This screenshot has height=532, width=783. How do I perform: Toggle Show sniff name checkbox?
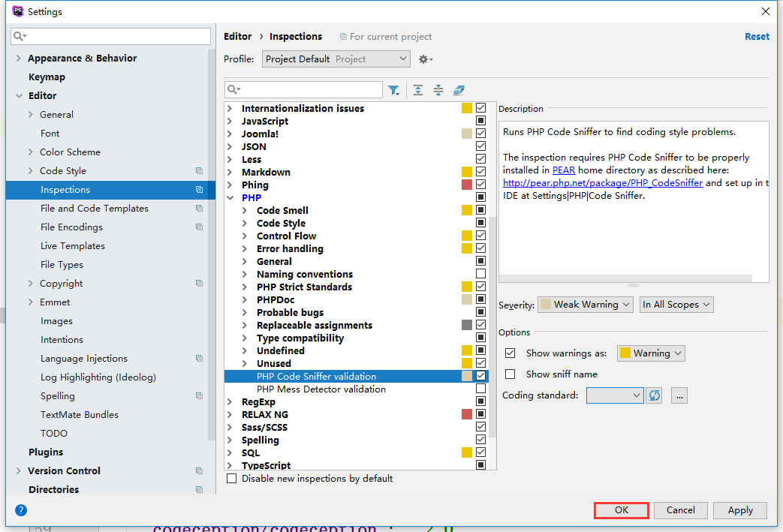coord(510,374)
